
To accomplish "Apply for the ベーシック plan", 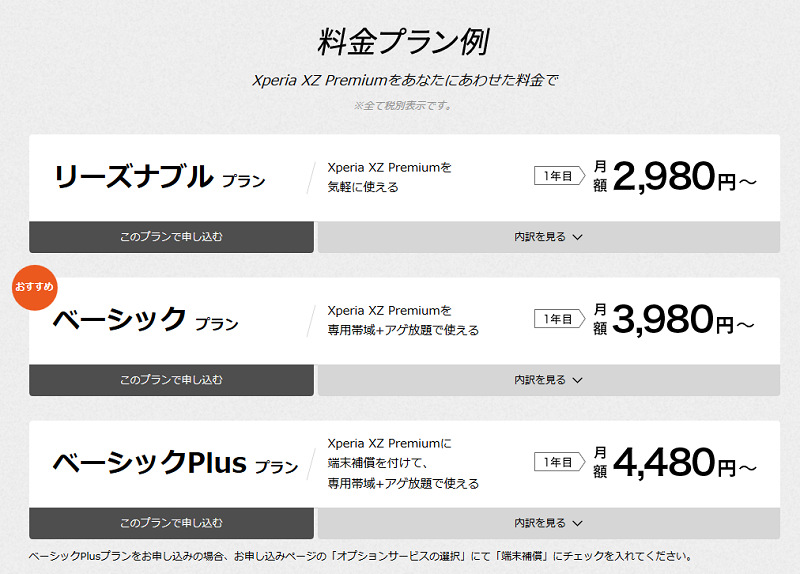I will [x=171, y=380].
